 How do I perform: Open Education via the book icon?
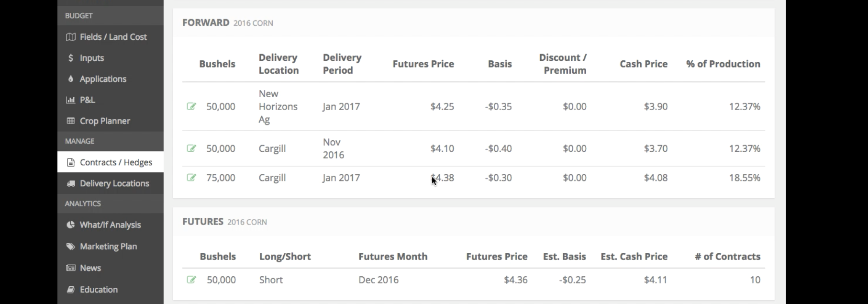(70, 289)
